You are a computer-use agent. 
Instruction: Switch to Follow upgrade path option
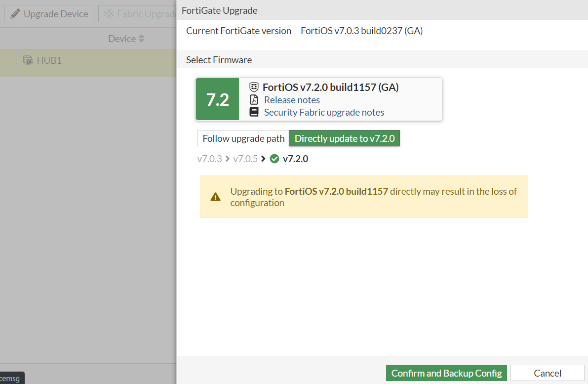click(x=242, y=138)
